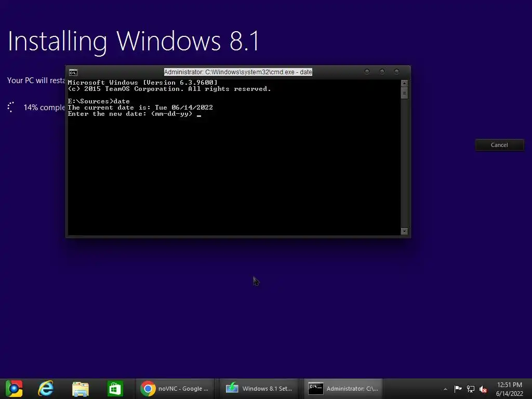This screenshot has width=532, height=399.
Task: Click the scrollbar up arrow in command prompt
Action: click(x=404, y=83)
